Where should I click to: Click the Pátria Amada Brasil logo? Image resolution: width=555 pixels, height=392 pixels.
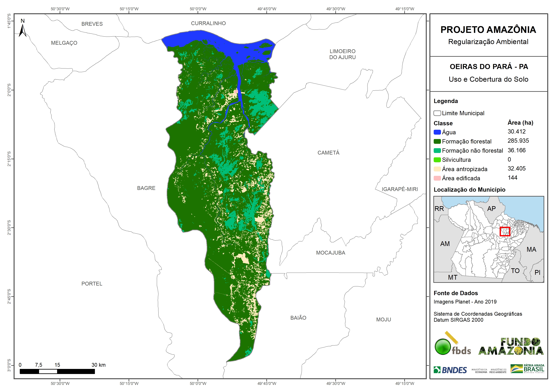[x=527, y=369]
